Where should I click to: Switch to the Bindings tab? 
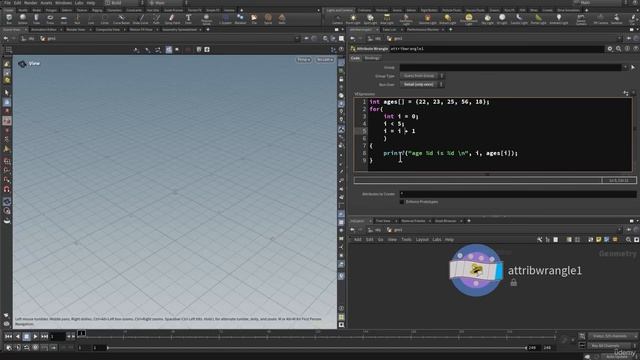click(372, 58)
